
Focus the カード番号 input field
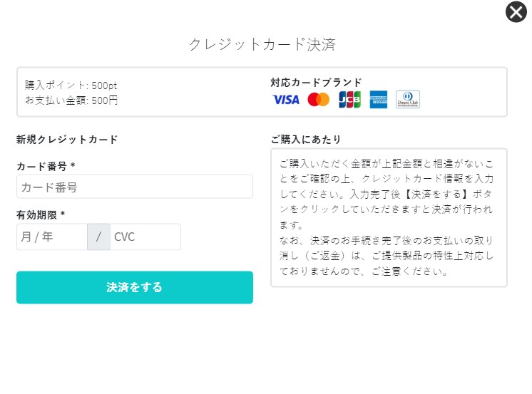[134, 187]
